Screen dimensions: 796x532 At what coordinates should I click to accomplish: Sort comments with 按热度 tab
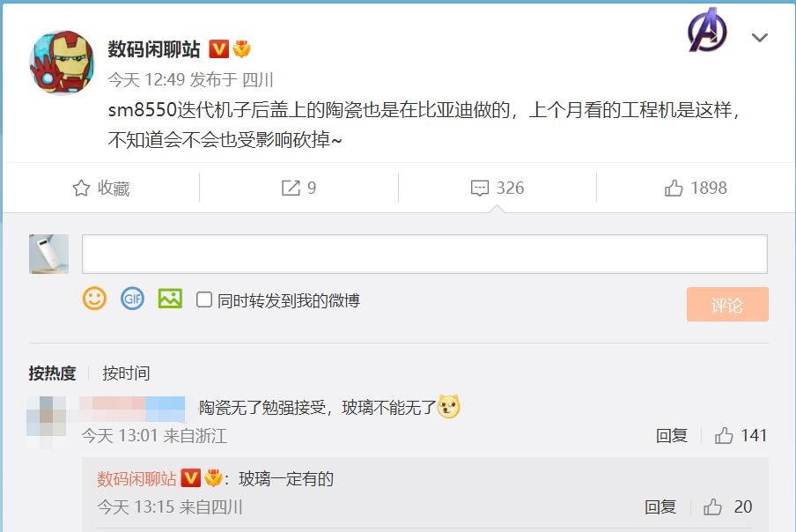point(52,373)
